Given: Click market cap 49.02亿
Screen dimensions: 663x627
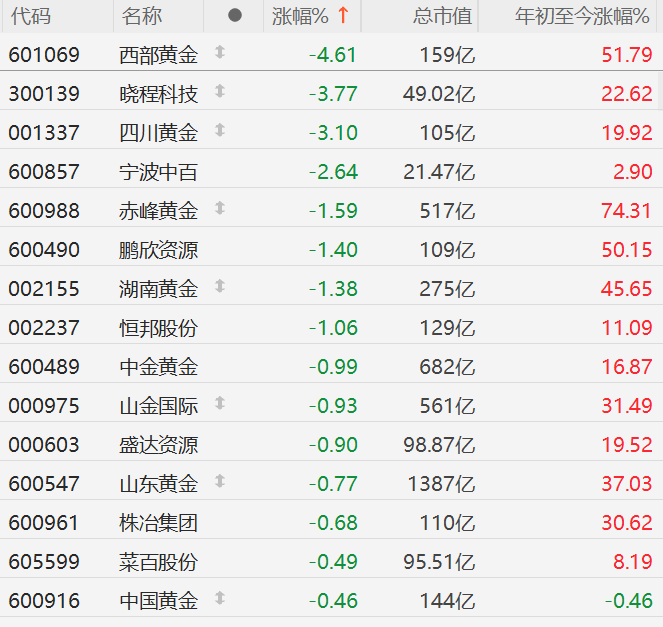Looking at the screenshot, I should pos(439,94).
